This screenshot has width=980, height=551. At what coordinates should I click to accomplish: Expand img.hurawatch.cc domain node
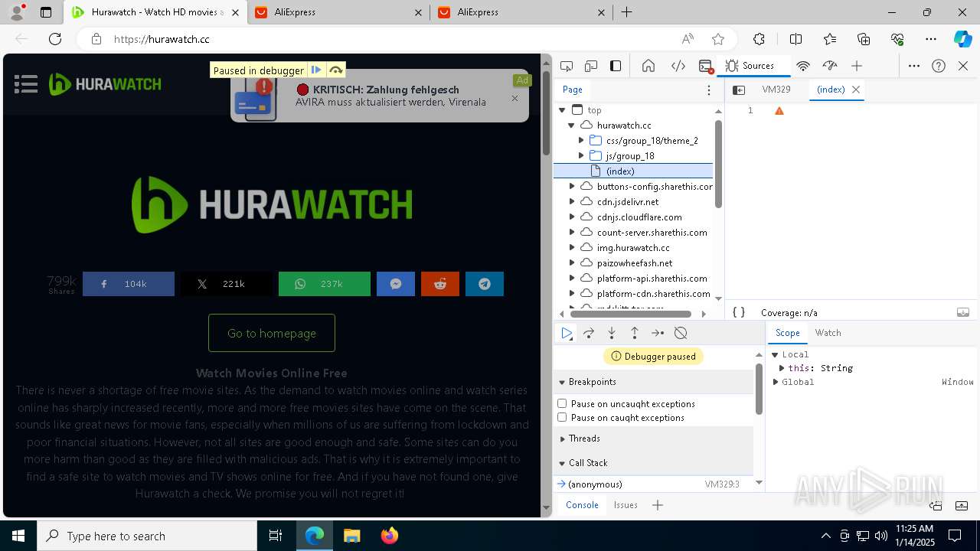[x=572, y=248]
